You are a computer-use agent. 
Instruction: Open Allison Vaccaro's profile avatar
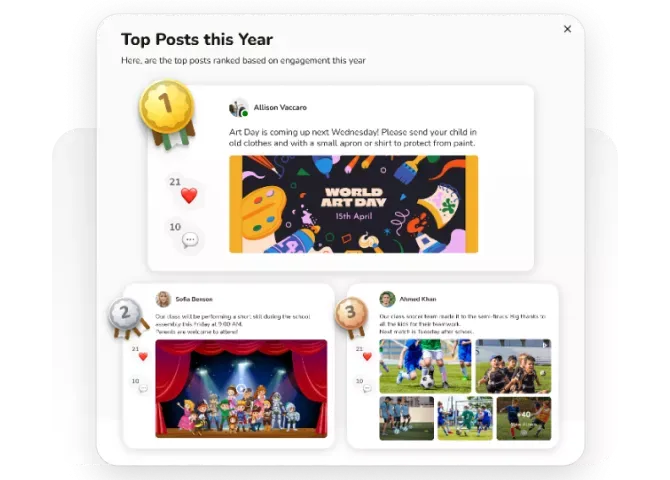tap(238, 108)
